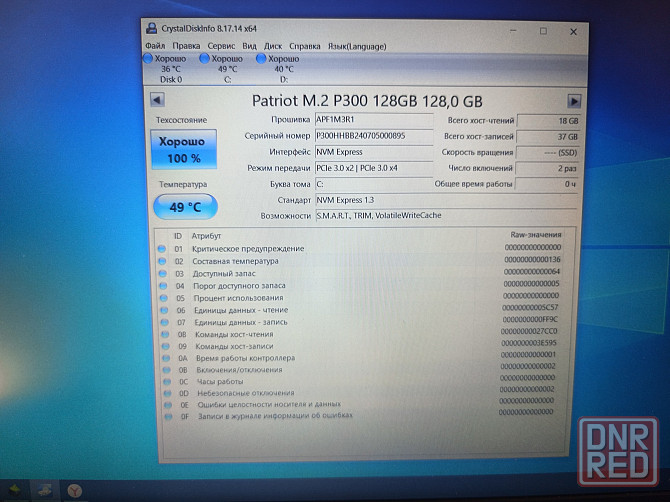Open the Язык(Language) menu
Image resolution: width=670 pixels, height=502 pixels.
(x=357, y=46)
